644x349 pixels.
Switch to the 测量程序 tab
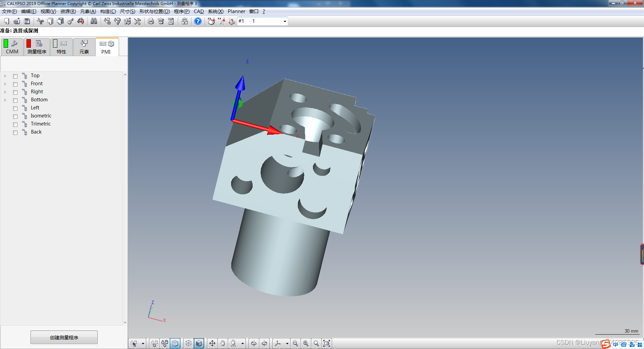coord(37,47)
